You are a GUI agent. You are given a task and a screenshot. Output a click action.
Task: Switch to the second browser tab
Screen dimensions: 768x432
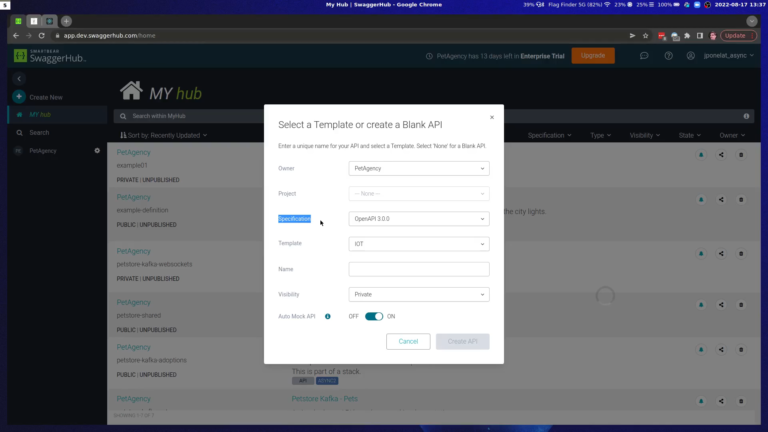34,22
